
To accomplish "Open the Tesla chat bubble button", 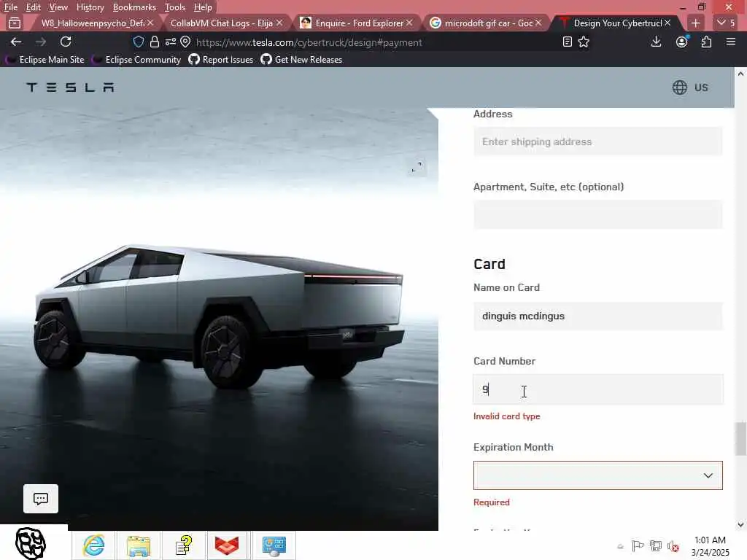I will 41,499.
